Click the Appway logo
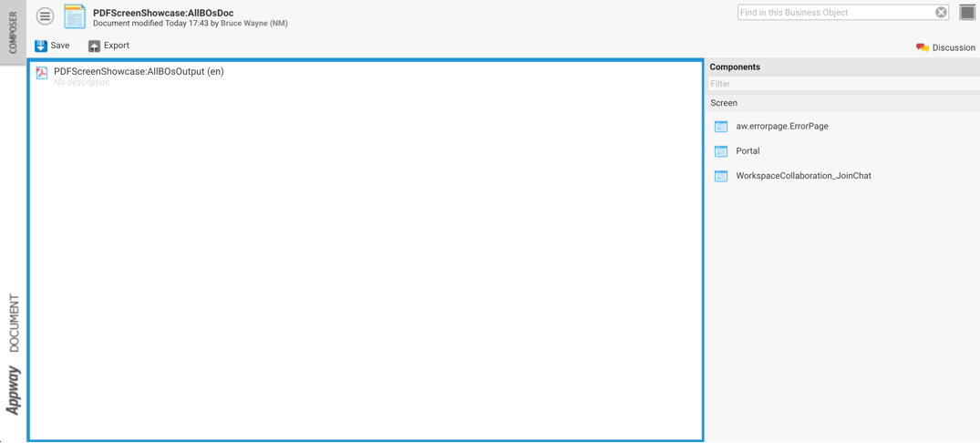This screenshot has width=980, height=443. pyautogui.click(x=14, y=390)
